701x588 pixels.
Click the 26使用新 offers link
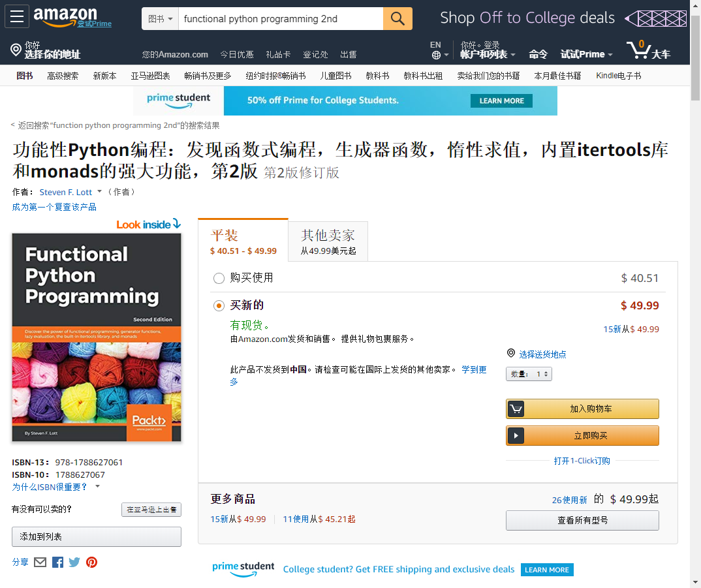569,500
